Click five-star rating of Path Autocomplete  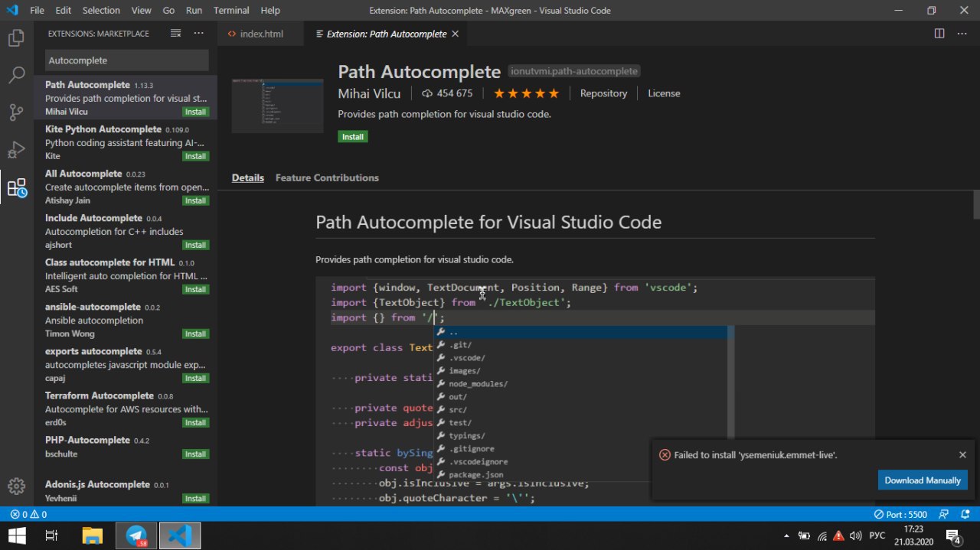(x=526, y=93)
